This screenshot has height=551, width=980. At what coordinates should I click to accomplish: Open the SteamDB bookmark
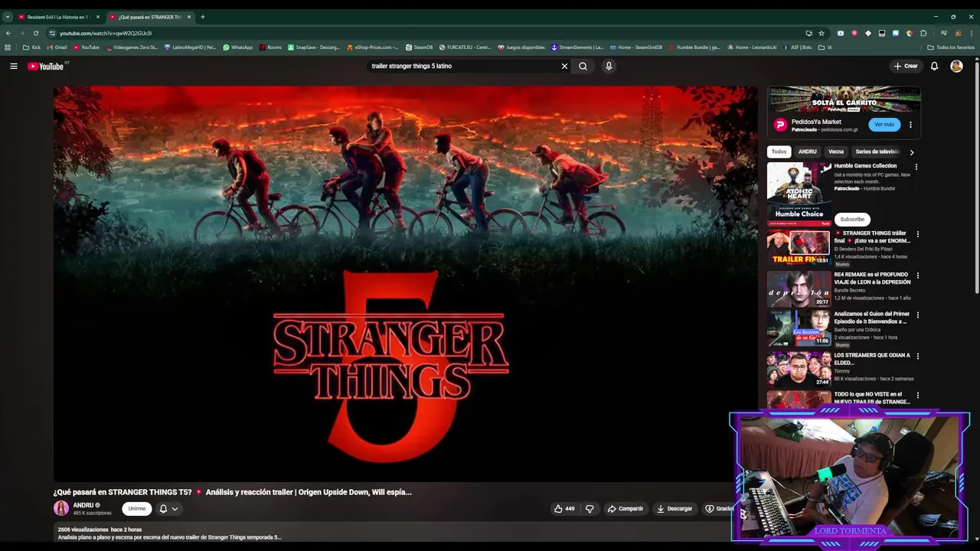(x=419, y=47)
